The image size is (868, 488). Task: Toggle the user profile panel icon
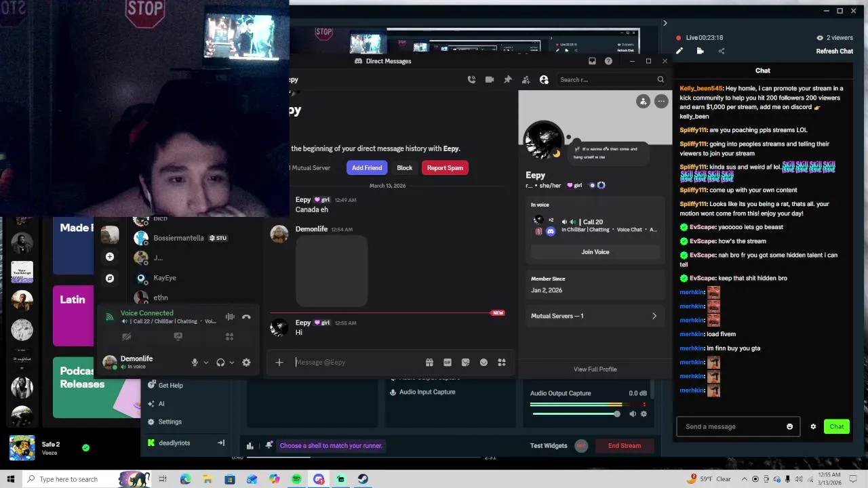[x=544, y=79]
